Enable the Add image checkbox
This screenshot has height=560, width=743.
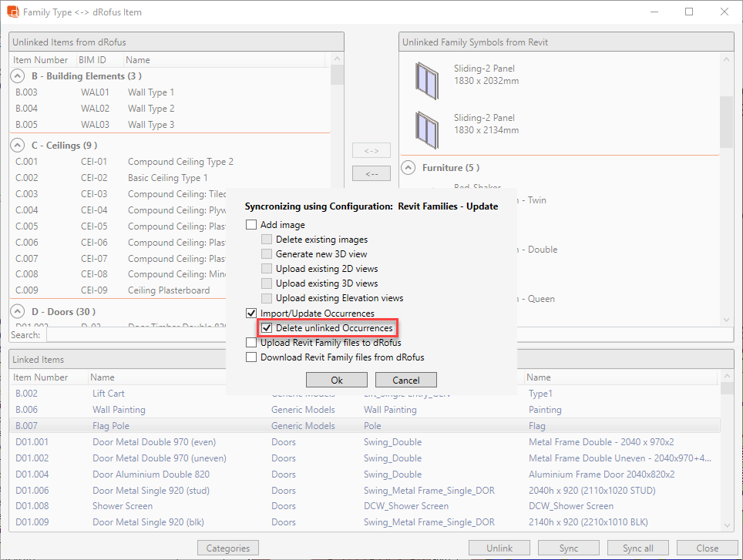click(x=251, y=225)
